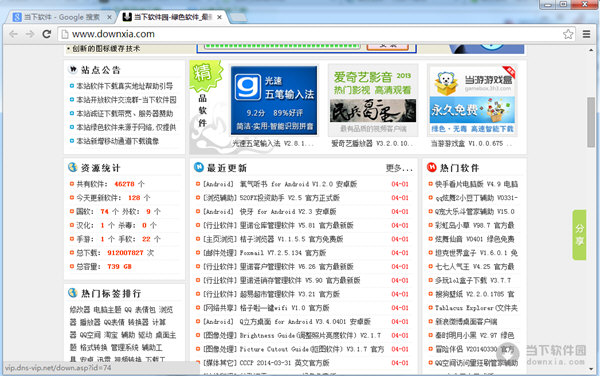Open 超易超市管理软件 V3.21 官方版
The height and width of the screenshot is (376, 600).
pyautogui.click(x=290, y=294)
